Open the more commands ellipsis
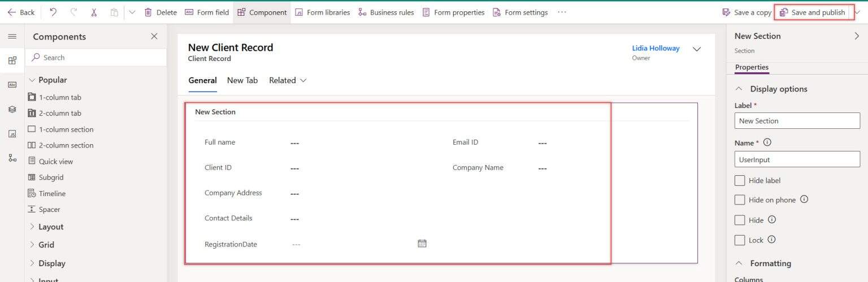 pos(562,12)
